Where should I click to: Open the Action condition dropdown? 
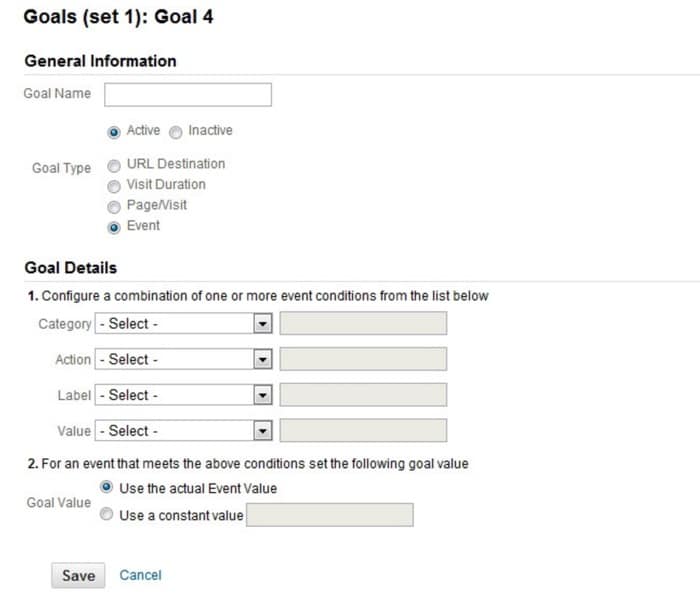[184, 360]
